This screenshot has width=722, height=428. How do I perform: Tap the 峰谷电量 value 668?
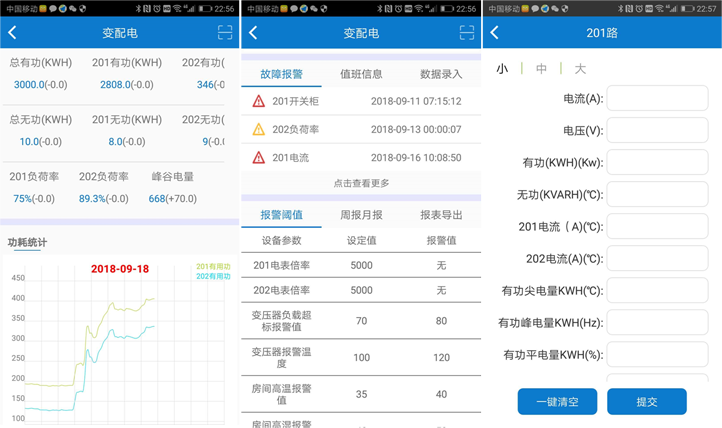(157, 199)
